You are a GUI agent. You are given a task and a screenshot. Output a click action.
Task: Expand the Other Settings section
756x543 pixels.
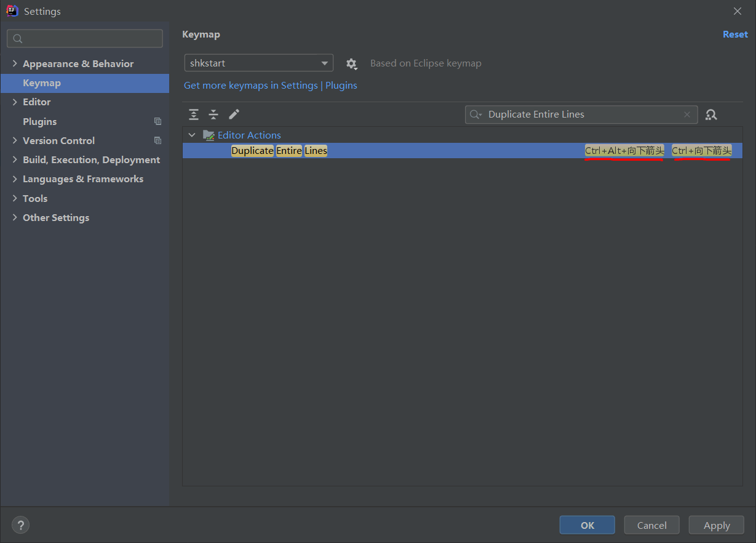coord(15,218)
